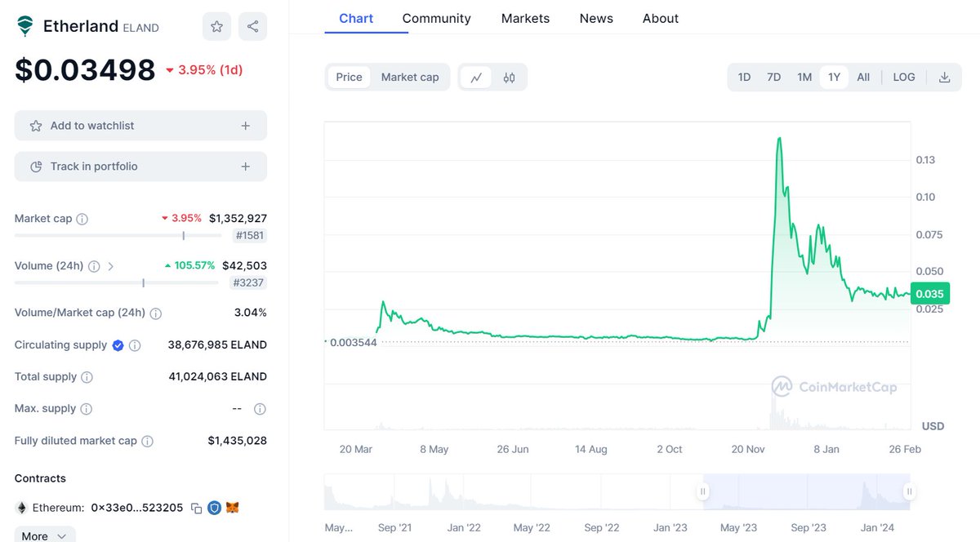
Task: Open the share icon button
Action: (x=253, y=27)
